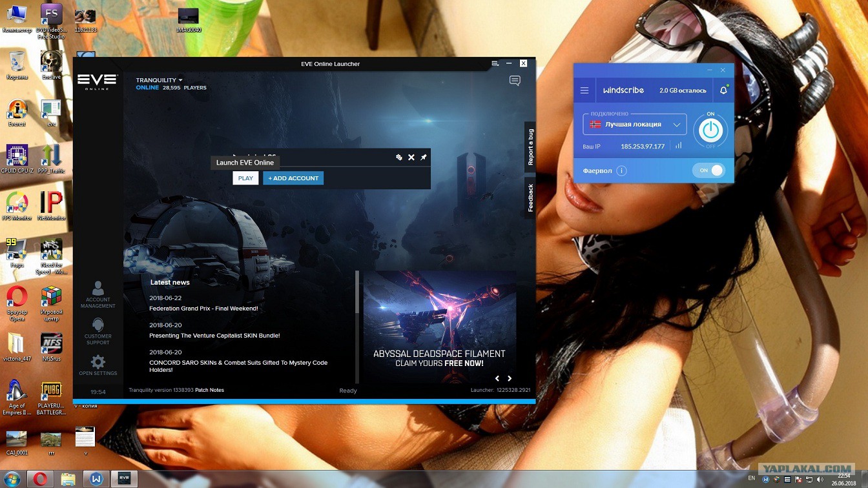Viewport: 868px width, 488px height.
Task: Click the 2.0 GB remaining data label
Action: click(x=683, y=90)
